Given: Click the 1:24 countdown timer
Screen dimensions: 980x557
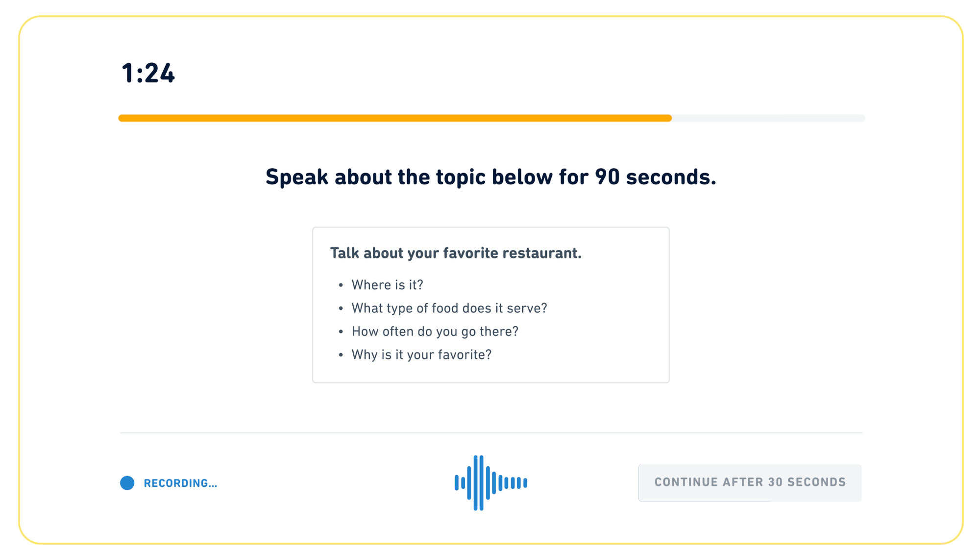Looking at the screenshot, I should [148, 74].
